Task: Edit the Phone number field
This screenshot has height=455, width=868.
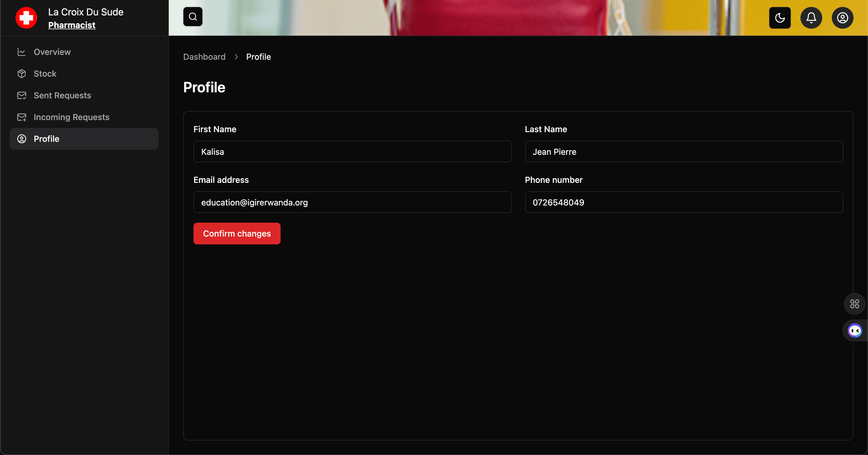Action: pyautogui.click(x=684, y=202)
